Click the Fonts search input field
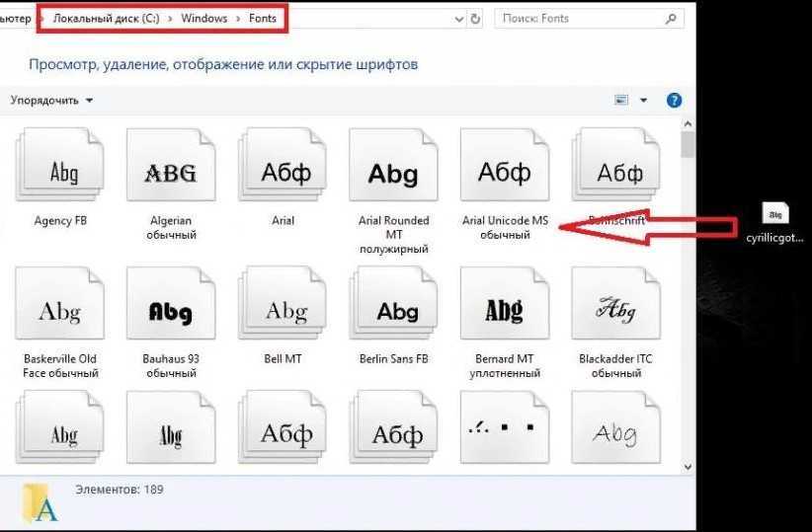The image size is (812, 532). 583,19
